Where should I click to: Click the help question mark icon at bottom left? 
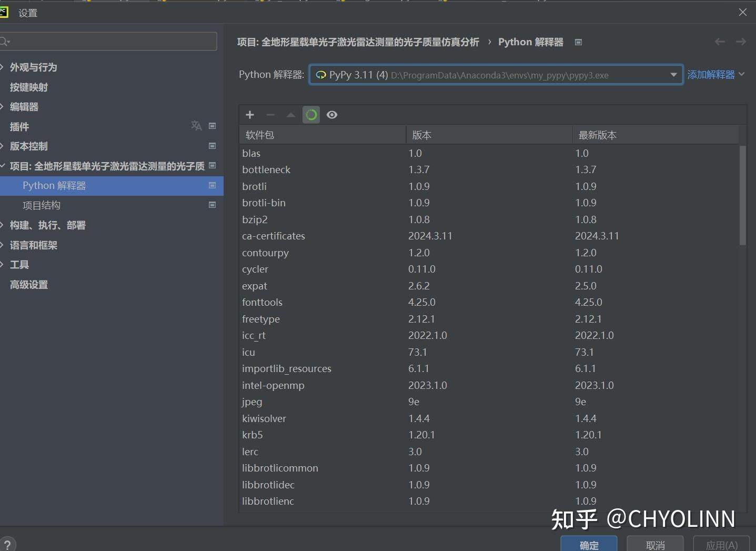click(x=8, y=544)
